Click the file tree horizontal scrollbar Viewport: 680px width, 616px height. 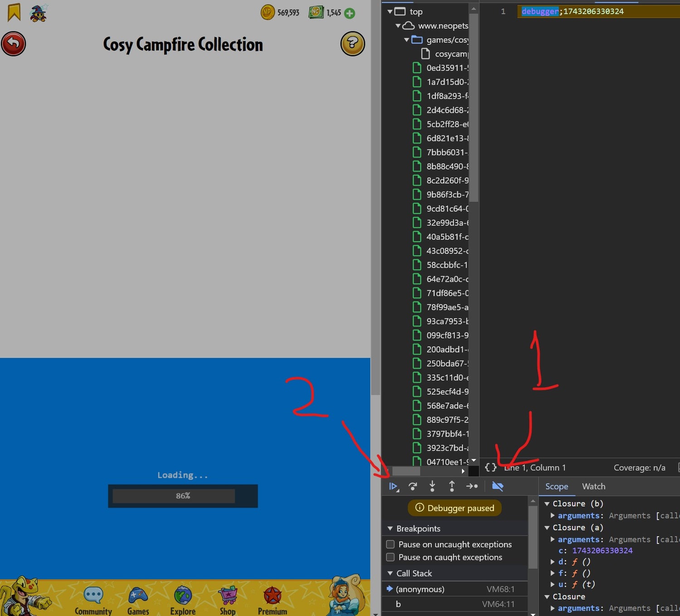(x=406, y=471)
